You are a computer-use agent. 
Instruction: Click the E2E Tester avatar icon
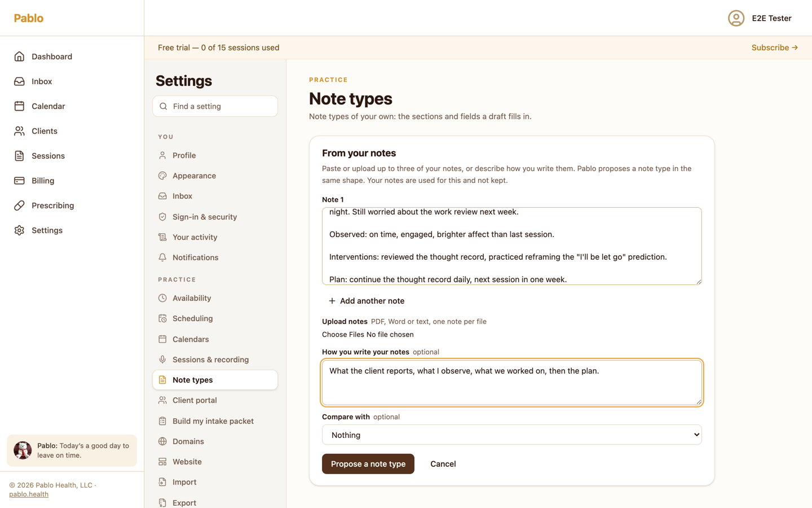click(736, 18)
